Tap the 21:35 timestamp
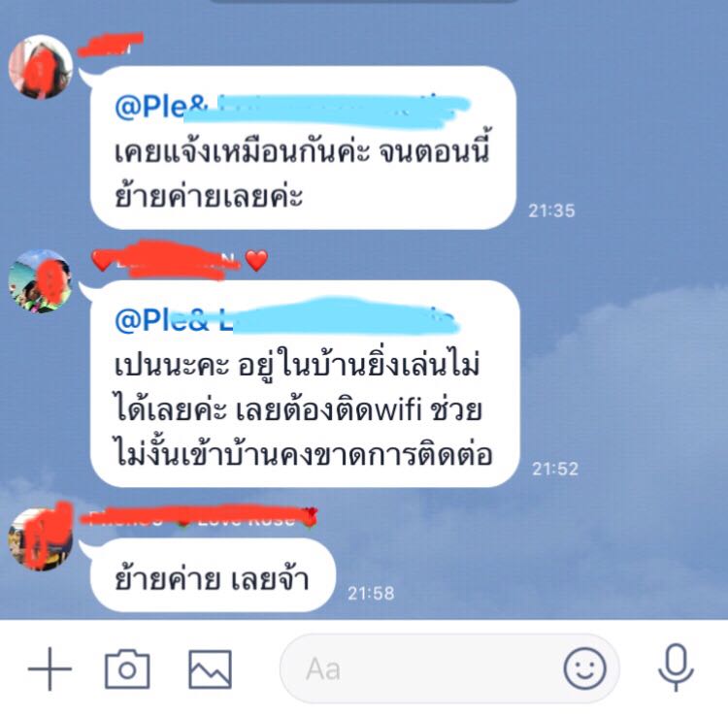The width and height of the screenshot is (728, 716). [551, 212]
